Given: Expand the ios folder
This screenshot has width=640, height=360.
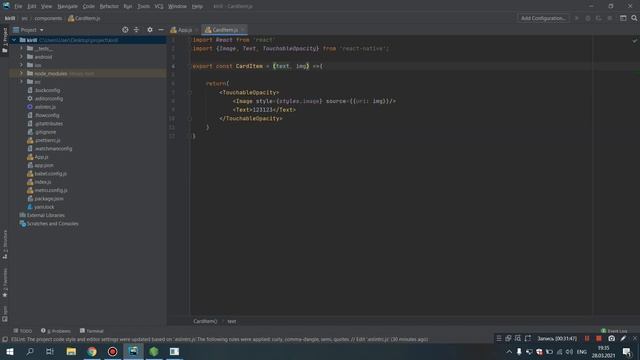Looking at the screenshot, I should 21,65.
